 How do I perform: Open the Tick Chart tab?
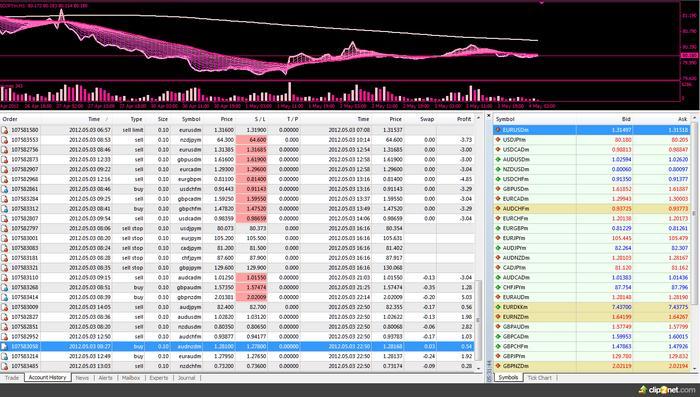(x=539, y=378)
